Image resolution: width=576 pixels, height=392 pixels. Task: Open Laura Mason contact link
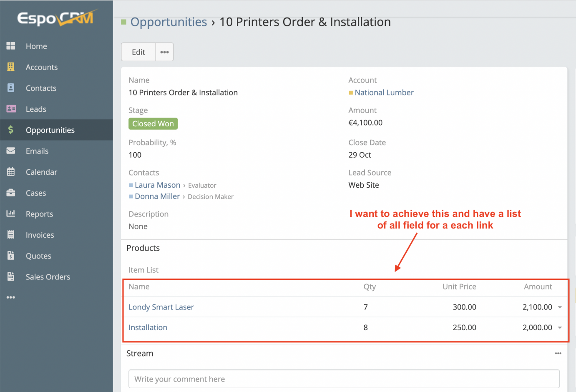pyautogui.click(x=157, y=185)
